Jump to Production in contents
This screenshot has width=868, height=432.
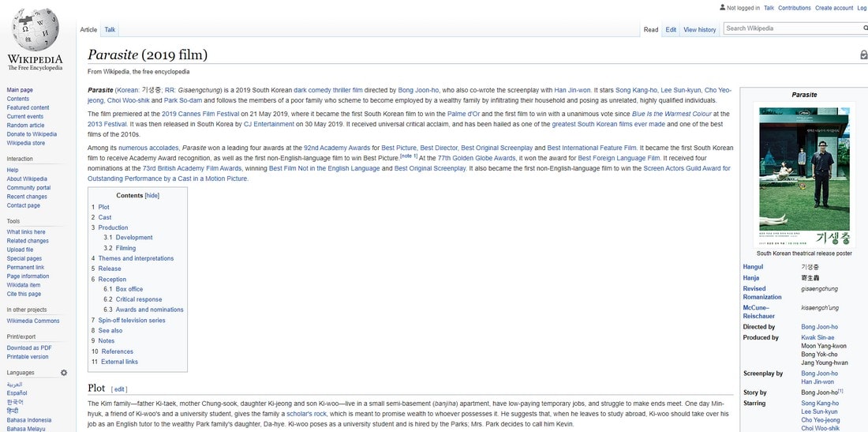click(x=113, y=227)
